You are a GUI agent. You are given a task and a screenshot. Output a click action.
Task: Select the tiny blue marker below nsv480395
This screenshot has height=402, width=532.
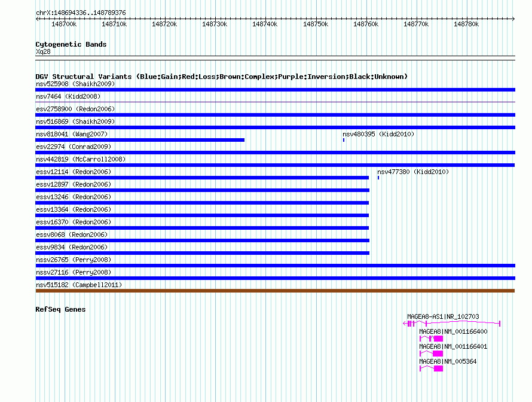point(344,140)
